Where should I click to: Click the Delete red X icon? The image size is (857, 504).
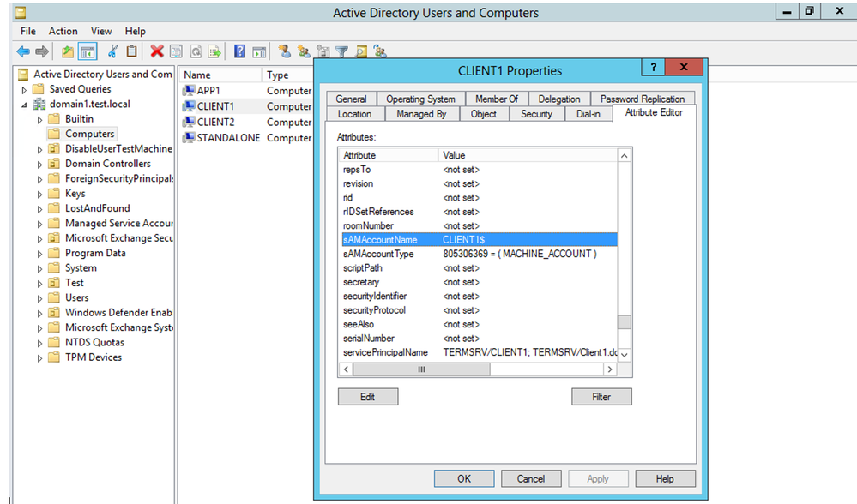click(156, 51)
